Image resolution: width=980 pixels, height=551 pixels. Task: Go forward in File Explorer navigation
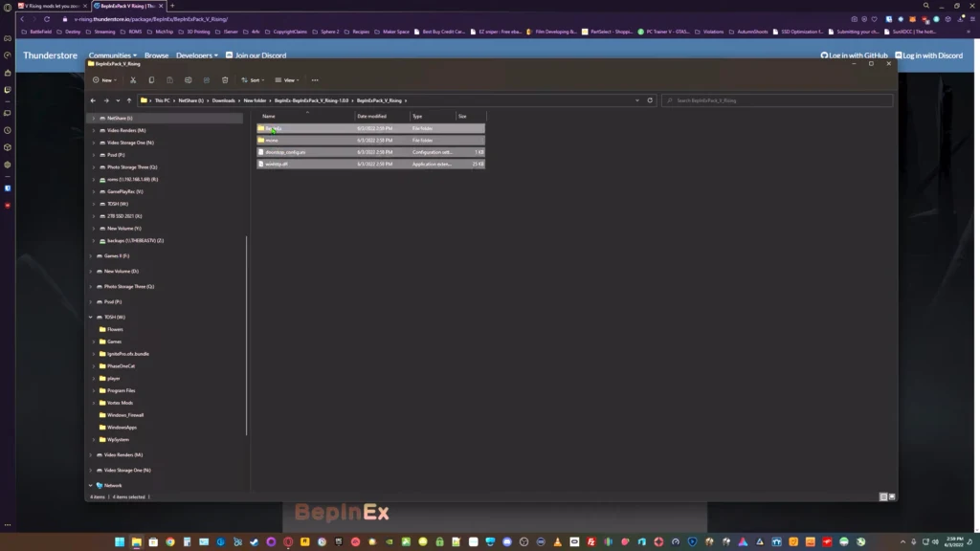[x=106, y=100]
